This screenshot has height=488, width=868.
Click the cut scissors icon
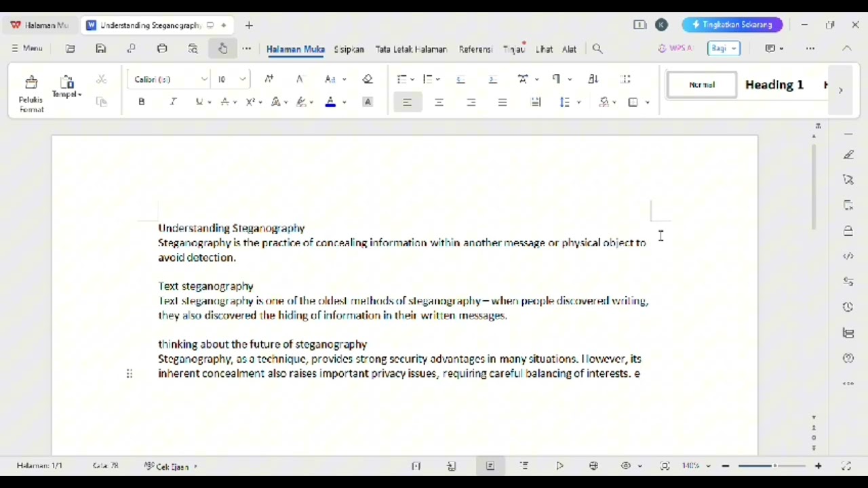pyautogui.click(x=101, y=79)
